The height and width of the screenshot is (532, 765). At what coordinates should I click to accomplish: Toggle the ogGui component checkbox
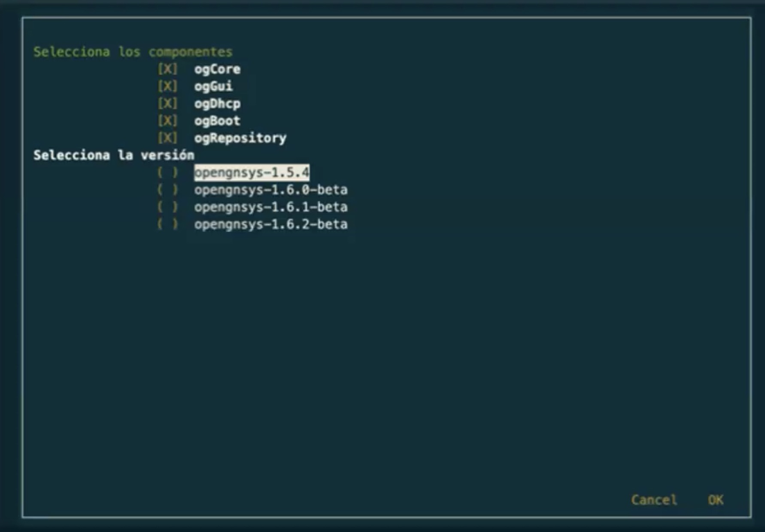[x=168, y=87]
